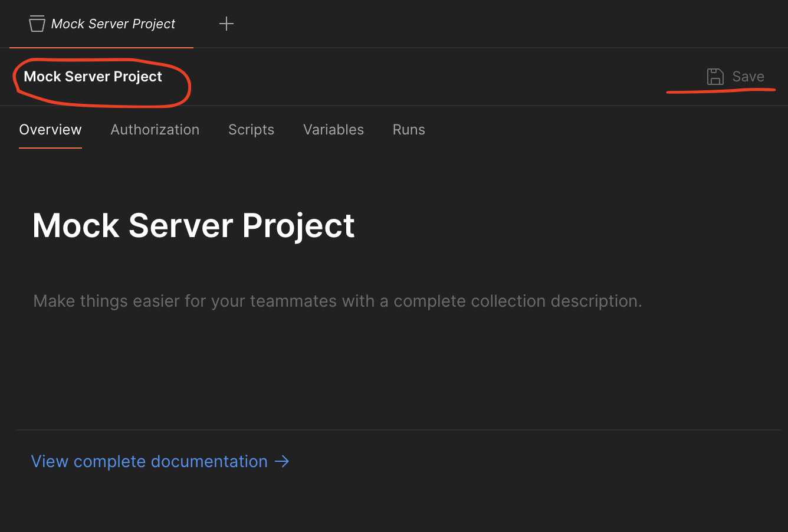Screen dimensions: 788x532
Task: Click the Save floppy disk icon
Action: tap(715, 77)
